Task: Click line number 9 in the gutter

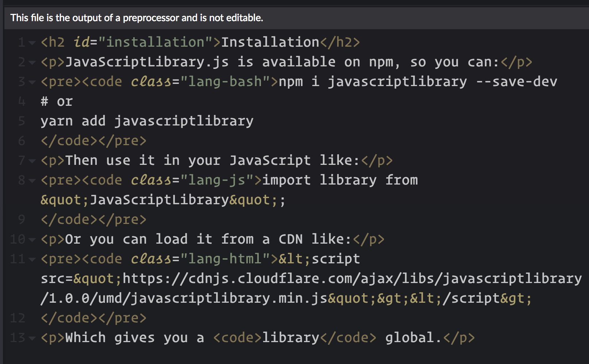Action: (x=22, y=220)
